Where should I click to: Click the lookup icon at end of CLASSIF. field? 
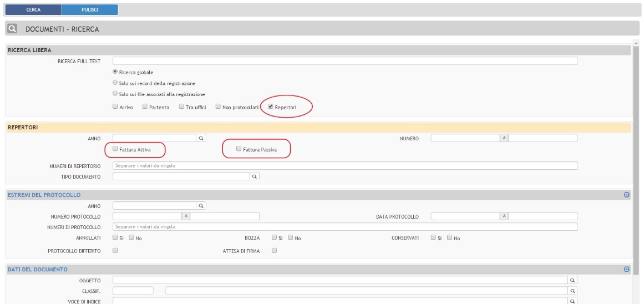coord(572,291)
